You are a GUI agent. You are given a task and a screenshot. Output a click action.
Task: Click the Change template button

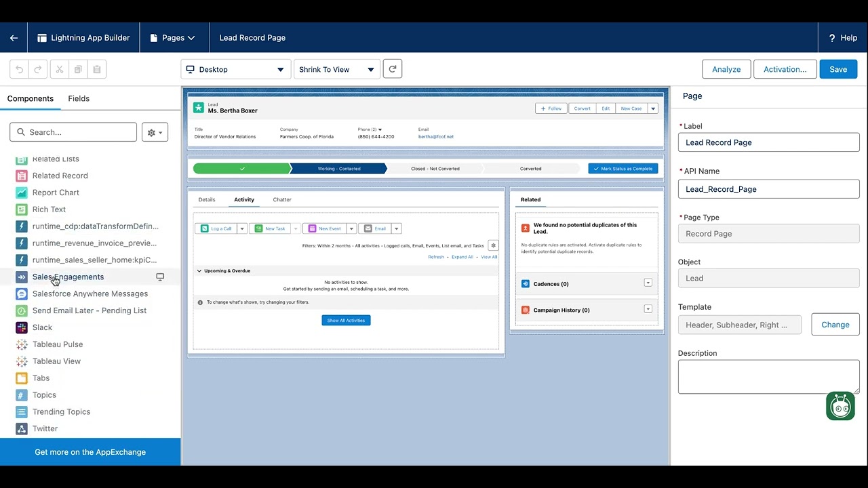pos(835,325)
